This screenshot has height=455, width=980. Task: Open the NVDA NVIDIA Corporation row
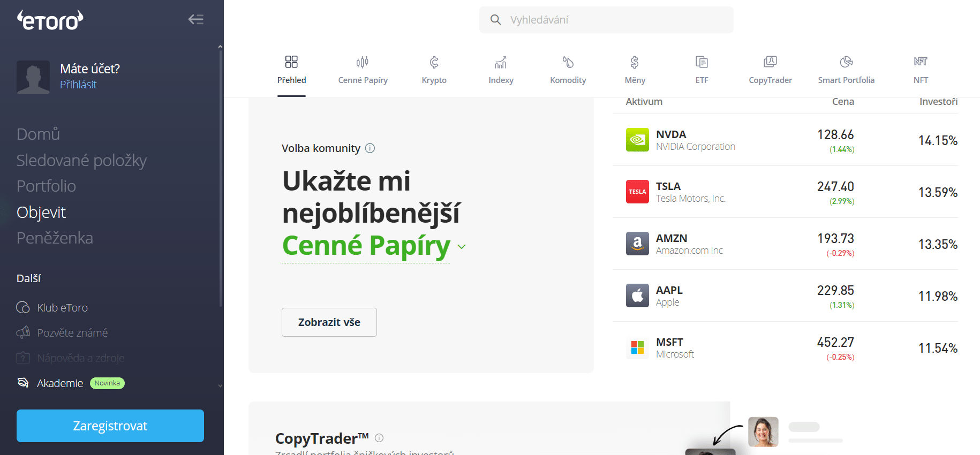click(x=785, y=140)
